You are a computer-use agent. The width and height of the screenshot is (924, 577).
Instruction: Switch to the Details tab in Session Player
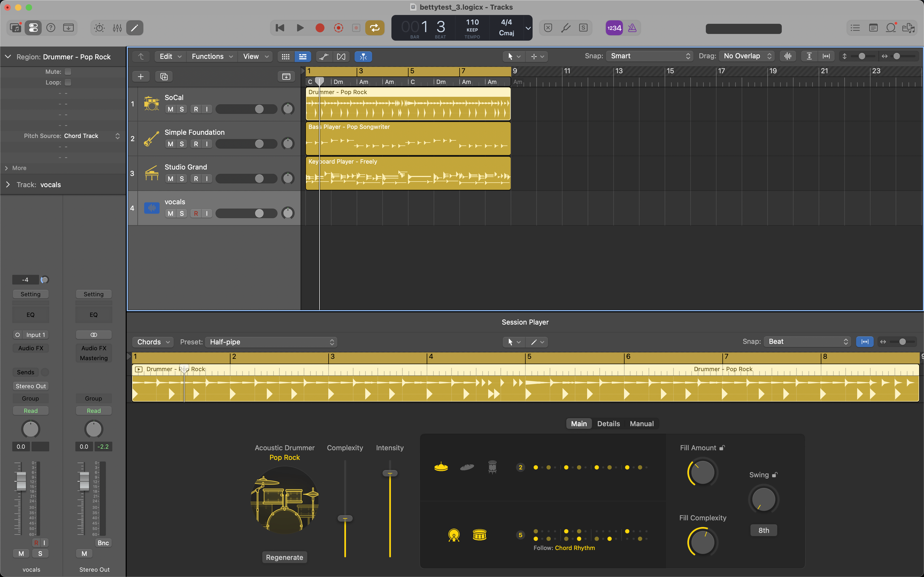[608, 423]
